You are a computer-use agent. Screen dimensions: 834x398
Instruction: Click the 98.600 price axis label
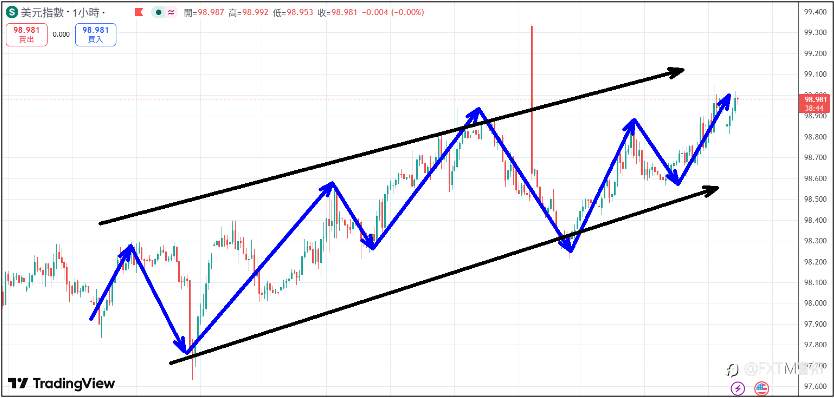pos(815,178)
